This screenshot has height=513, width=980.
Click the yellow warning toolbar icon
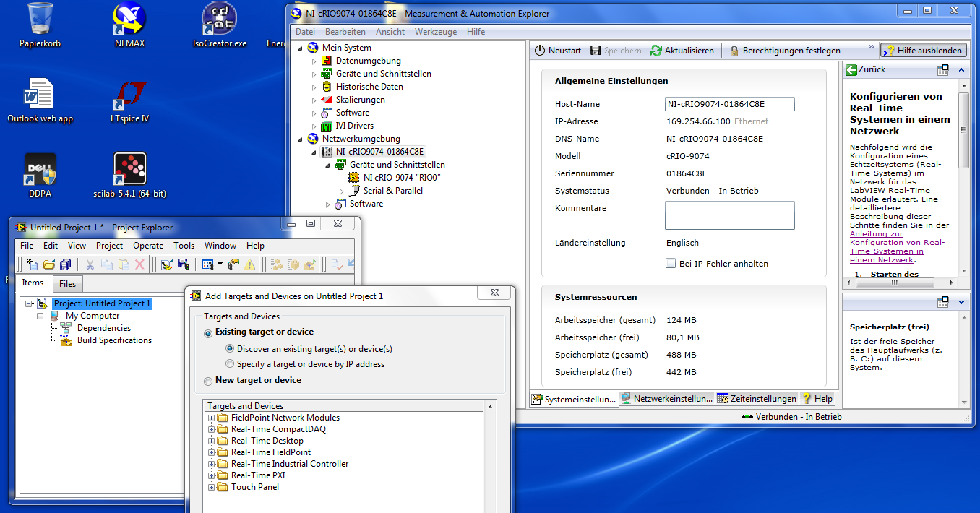point(249,265)
